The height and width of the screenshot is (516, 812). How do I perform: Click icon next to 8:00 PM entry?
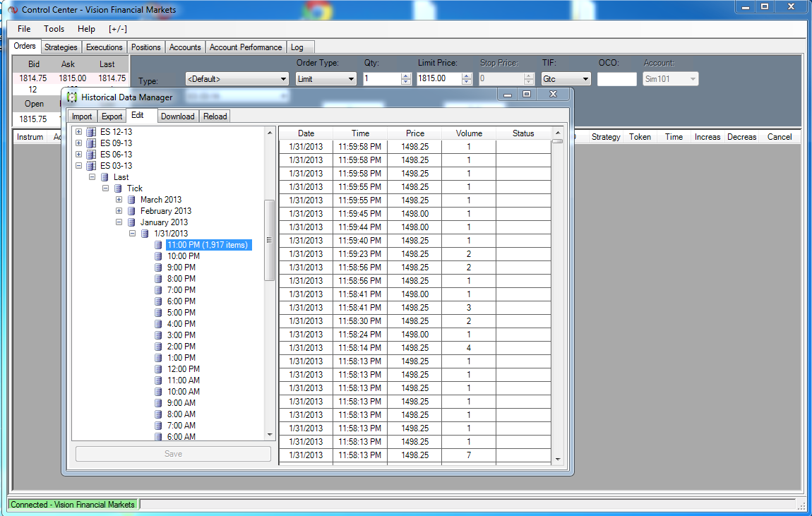coord(158,279)
